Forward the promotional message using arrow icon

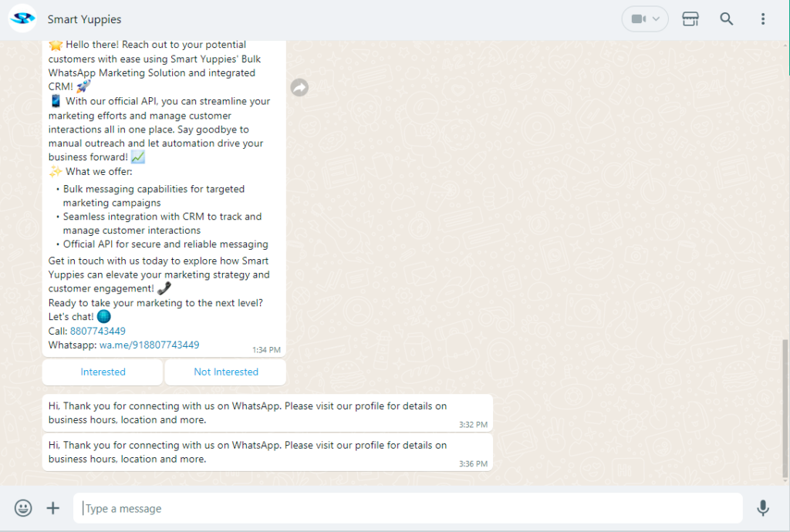point(299,88)
